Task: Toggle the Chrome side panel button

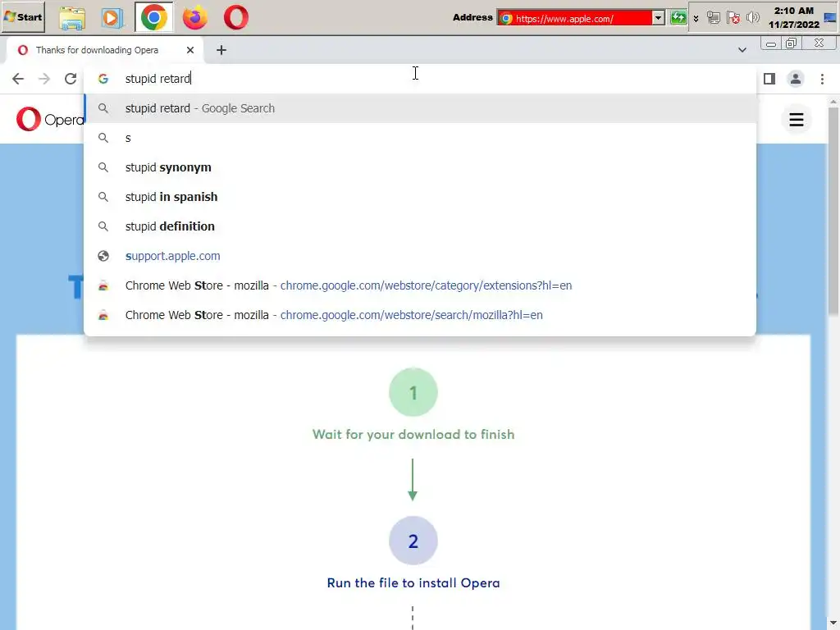Action: pyautogui.click(x=769, y=79)
